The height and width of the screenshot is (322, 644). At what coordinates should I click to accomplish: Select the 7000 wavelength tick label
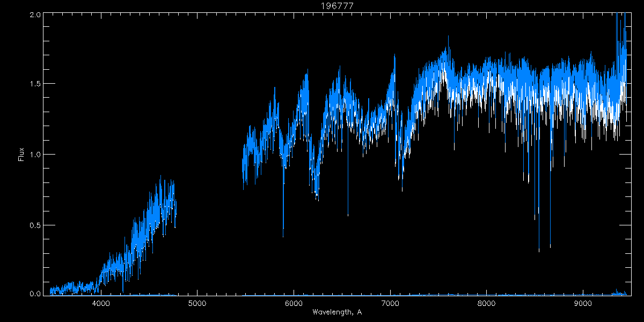[390, 303]
